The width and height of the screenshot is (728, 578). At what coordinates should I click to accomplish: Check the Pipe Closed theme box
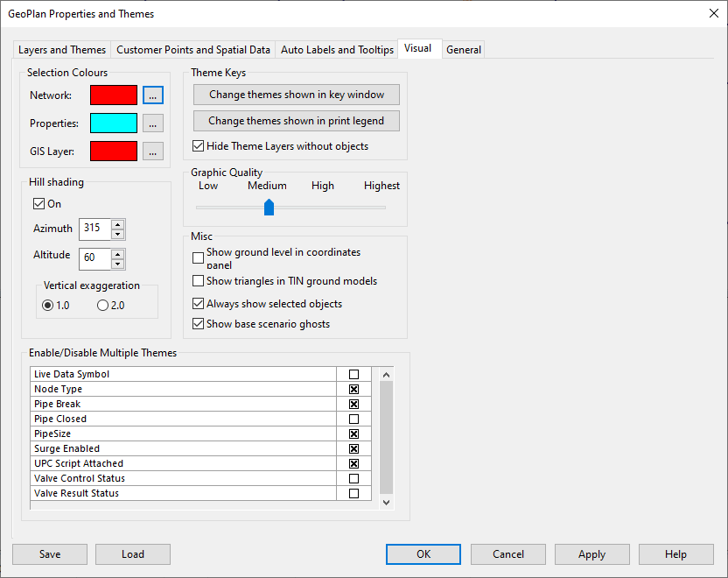coord(353,419)
